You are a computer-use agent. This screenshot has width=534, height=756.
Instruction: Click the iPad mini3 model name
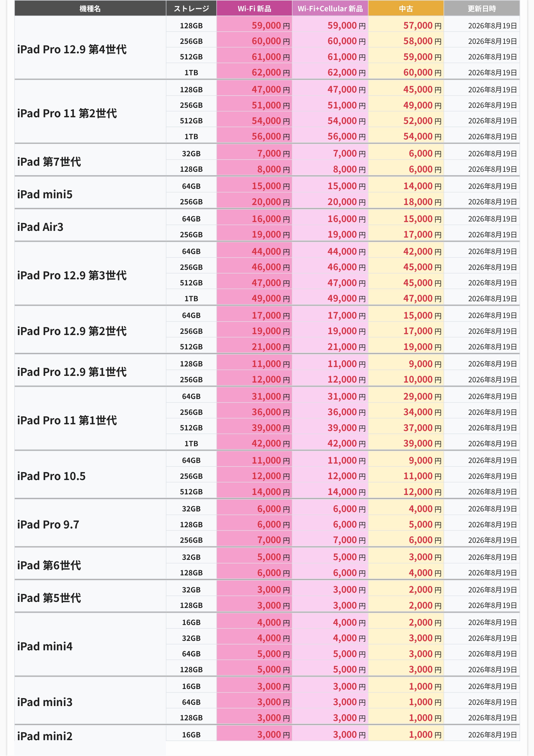45,702
